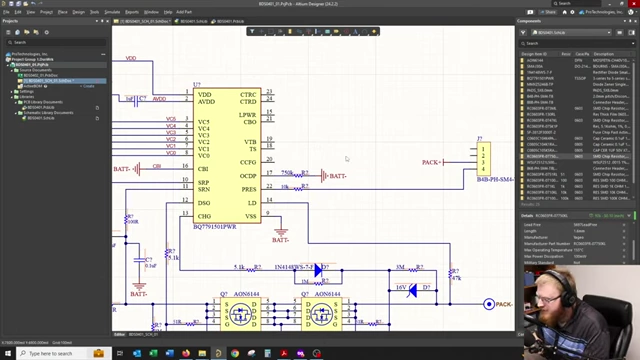Click the yellow place part icon in Active Bar
This screenshot has height=360, width=640.
(x=290, y=31)
